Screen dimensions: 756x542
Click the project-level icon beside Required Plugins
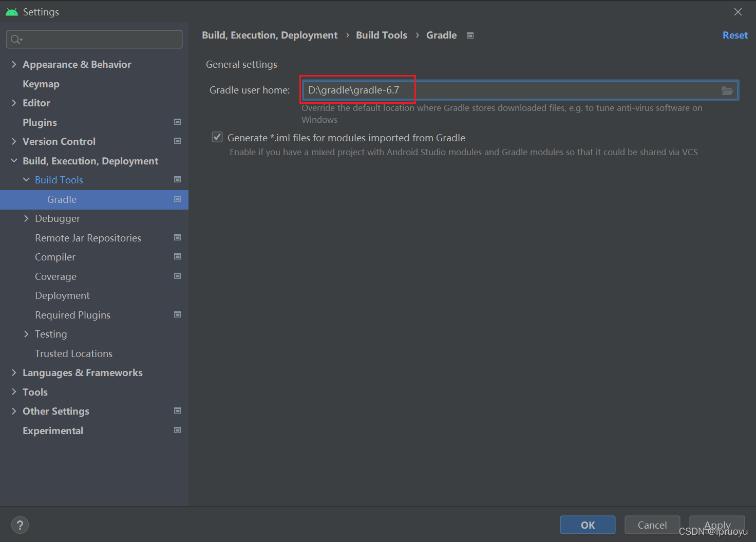[178, 315]
